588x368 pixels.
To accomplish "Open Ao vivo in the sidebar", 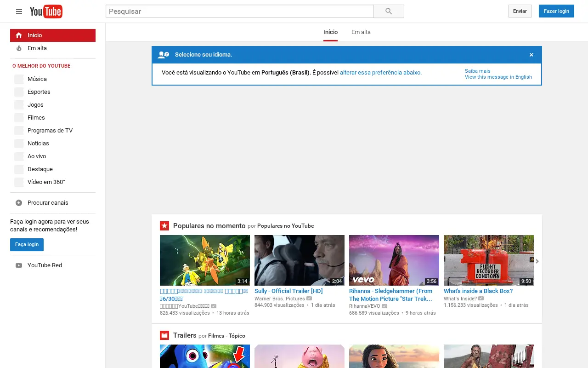I will point(53,156).
